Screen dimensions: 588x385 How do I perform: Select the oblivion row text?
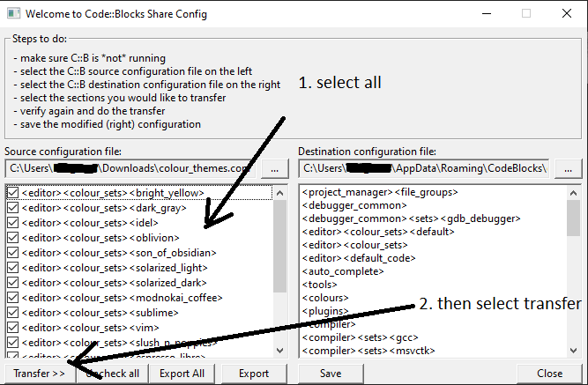[100, 238]
